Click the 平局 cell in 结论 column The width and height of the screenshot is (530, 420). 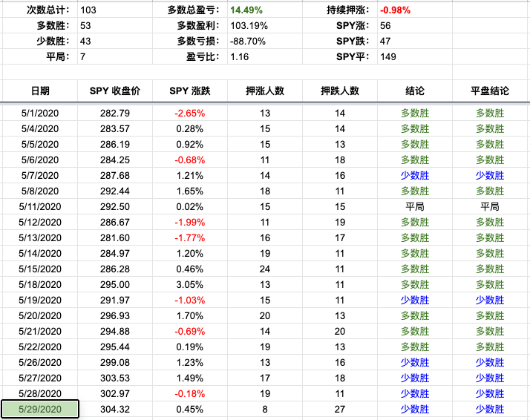pos(415,207)
